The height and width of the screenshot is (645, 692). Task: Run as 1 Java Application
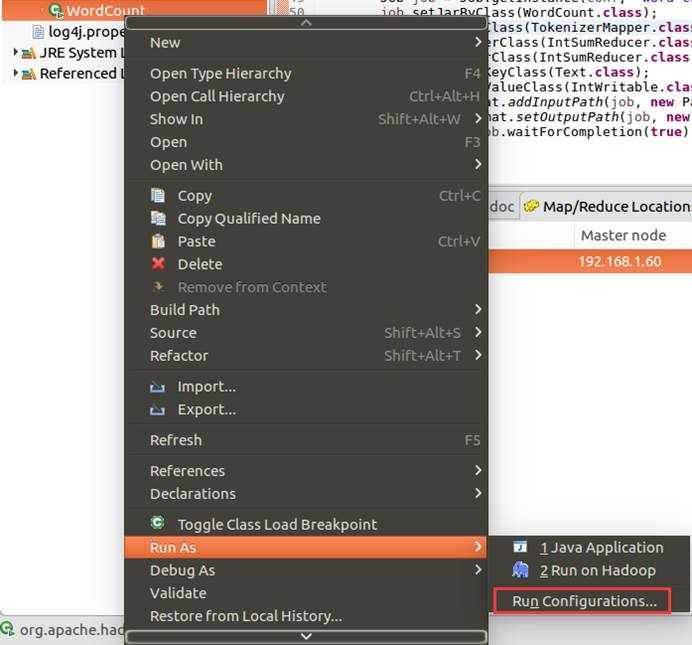tap(589, 548)
